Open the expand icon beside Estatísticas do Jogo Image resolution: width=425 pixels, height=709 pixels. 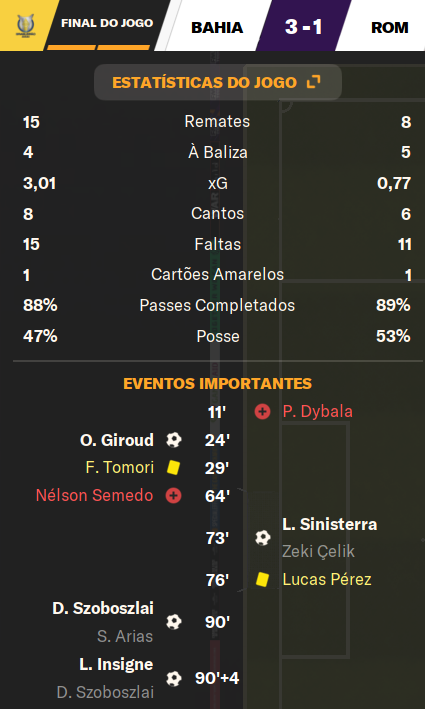tap(313, 82)
